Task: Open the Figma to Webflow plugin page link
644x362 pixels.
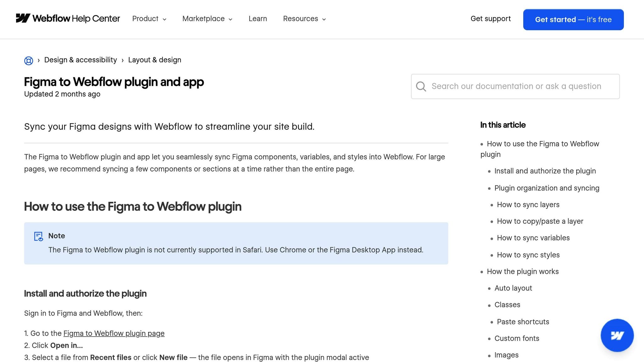Action: (114, 333)
